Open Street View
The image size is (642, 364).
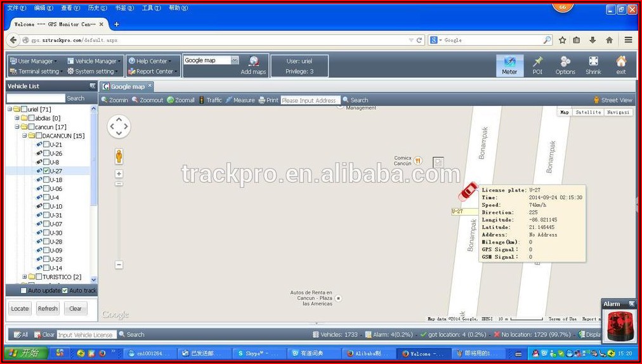point(613,100)
